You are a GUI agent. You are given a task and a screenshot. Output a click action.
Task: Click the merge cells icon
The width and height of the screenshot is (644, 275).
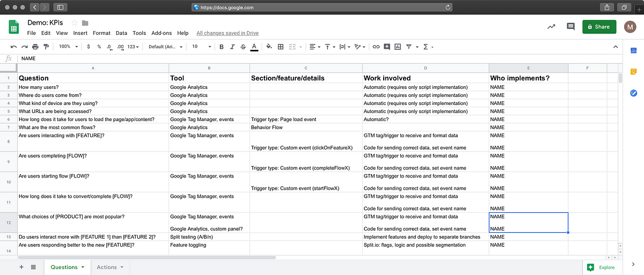(293, 47)
